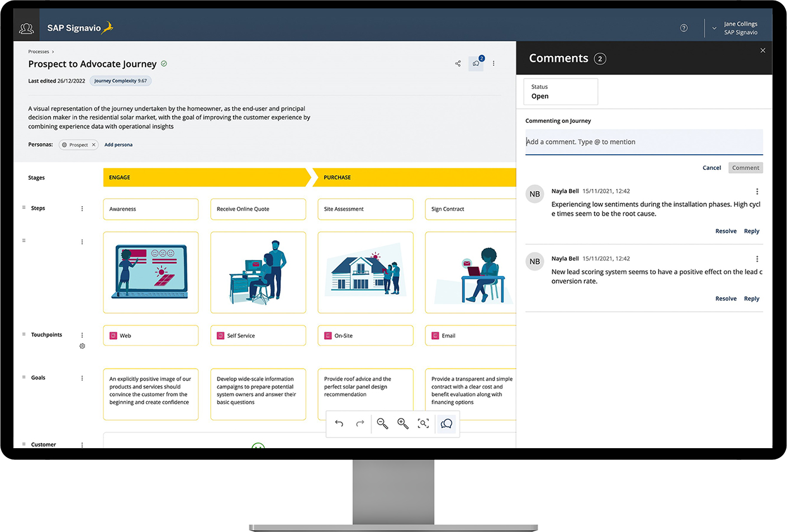Open the Signavio help question mark icon
The width and height of the screenshot is (787, 532).
point(684,27)
